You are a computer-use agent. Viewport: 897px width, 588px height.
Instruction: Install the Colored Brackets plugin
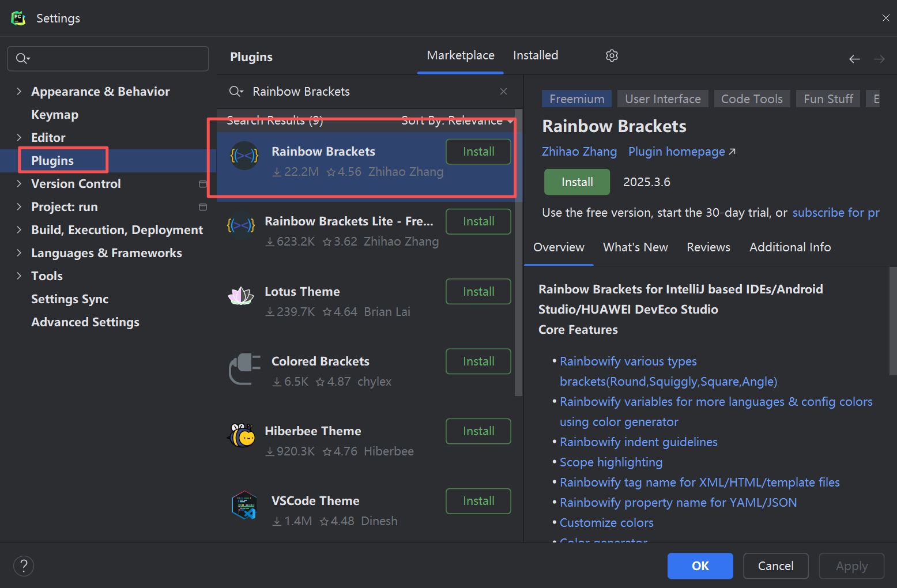coord(478,361)
